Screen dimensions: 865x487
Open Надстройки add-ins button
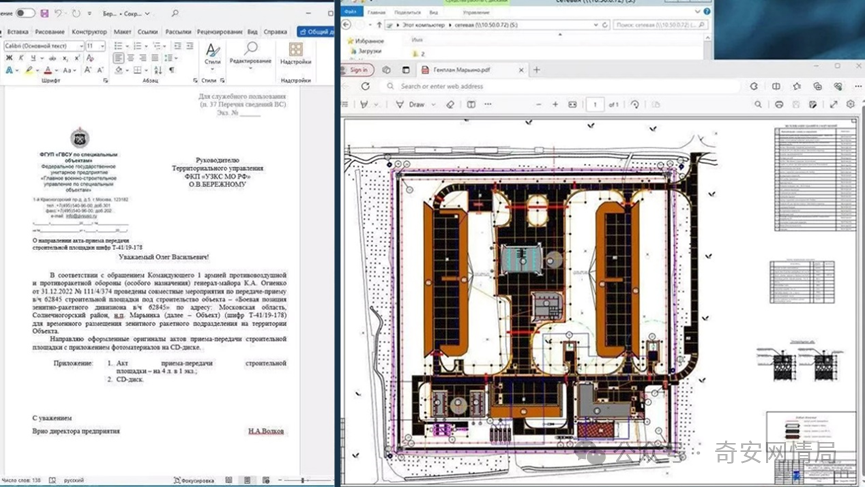[296, 54]
